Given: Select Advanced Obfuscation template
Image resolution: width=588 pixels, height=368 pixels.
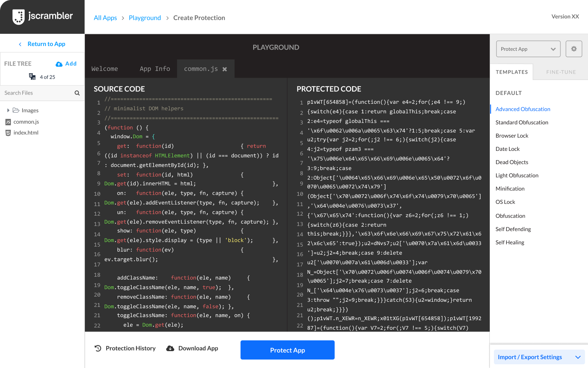Looking at the screenshot, I should click(x=523, y=109).
